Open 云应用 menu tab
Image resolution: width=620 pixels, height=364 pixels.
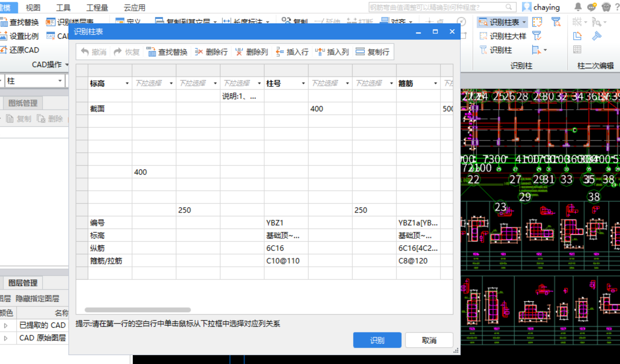click(x=134, y=7)
